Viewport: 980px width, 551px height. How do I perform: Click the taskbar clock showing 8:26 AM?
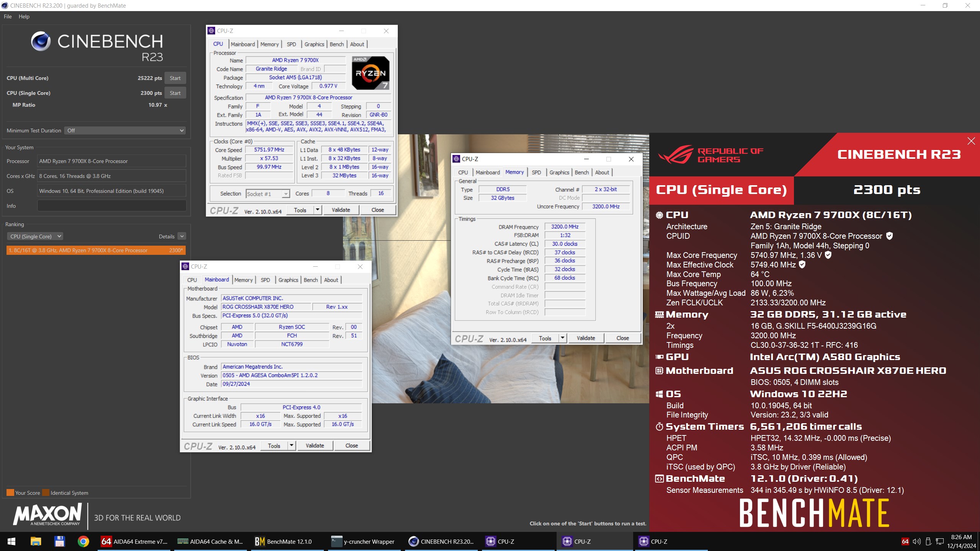pyautogui.click(x=962, y=541)
